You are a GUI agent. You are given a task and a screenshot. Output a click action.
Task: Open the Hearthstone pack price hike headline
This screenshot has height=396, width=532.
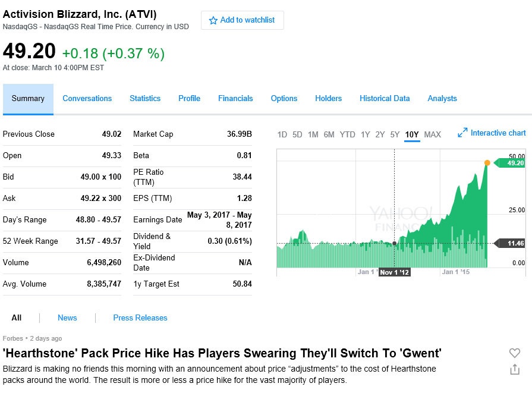point(222,354)
